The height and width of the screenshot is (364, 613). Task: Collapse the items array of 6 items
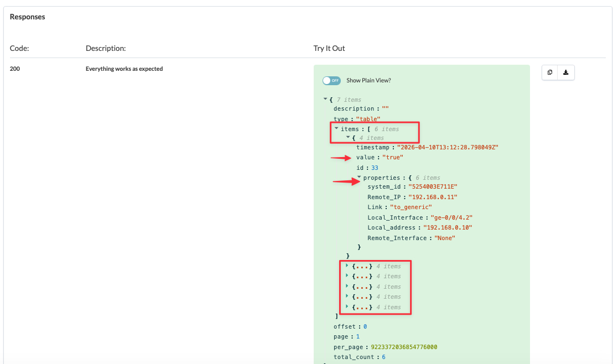tap(336, 128)
